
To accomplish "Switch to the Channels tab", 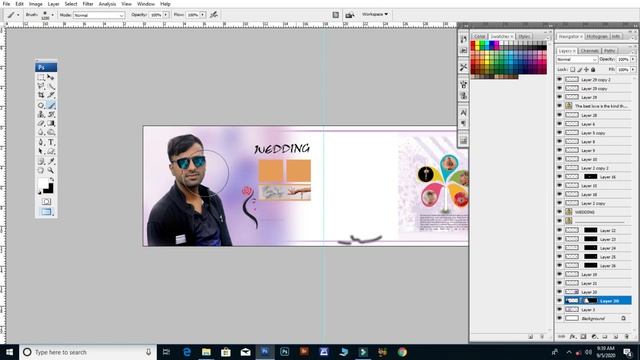I will 589,51.
